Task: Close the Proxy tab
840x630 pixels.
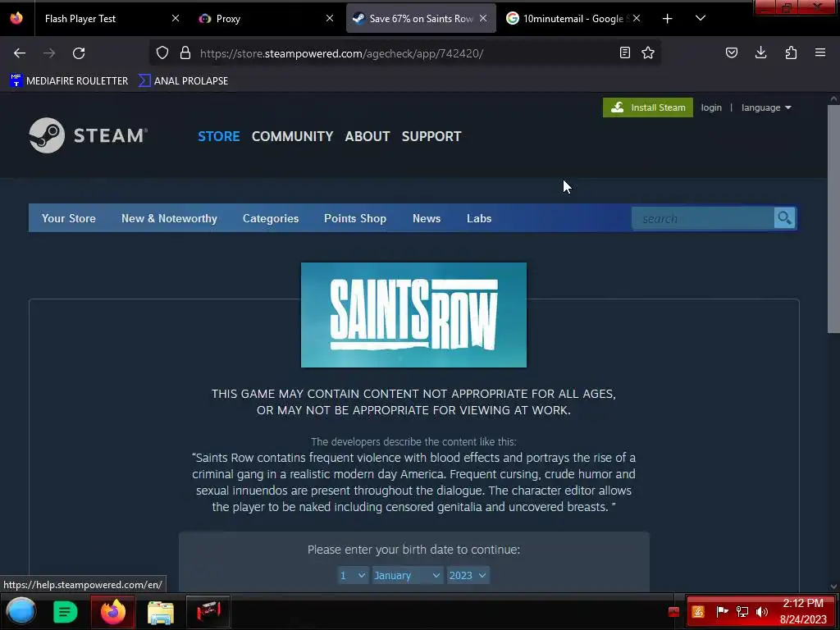Action: 330,18
